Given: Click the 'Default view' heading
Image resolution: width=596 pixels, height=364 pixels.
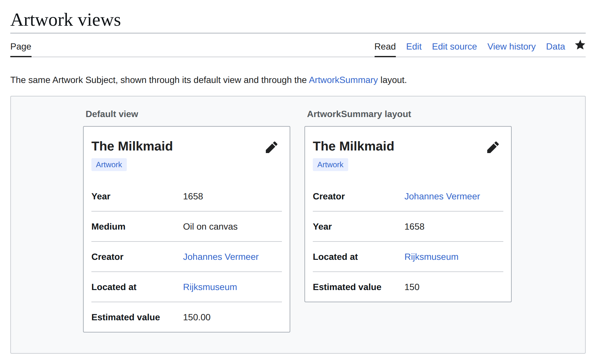Looking at the screenshot, I should tap(112, 114).
